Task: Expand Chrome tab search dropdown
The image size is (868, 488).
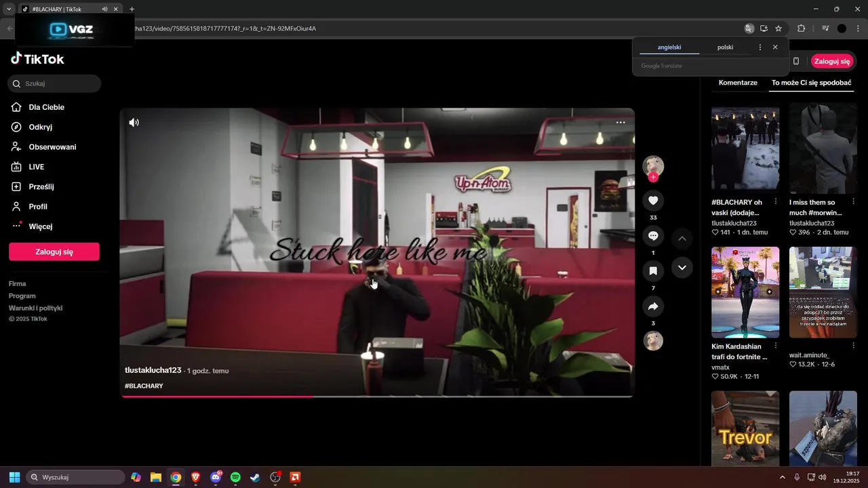Action: tap(9, 9)
